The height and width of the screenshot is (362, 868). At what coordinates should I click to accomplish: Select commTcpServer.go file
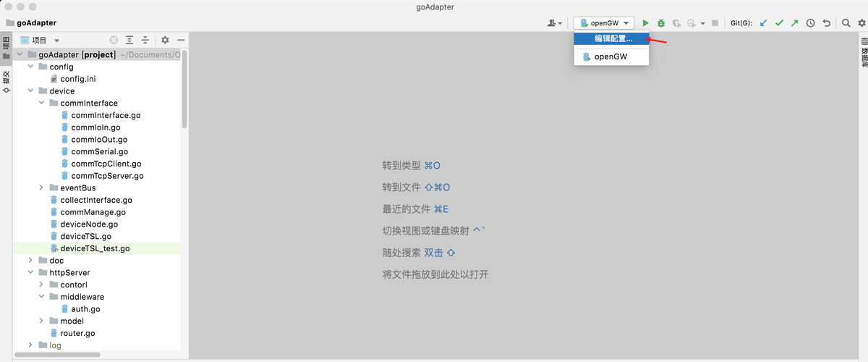pos(102,175)
